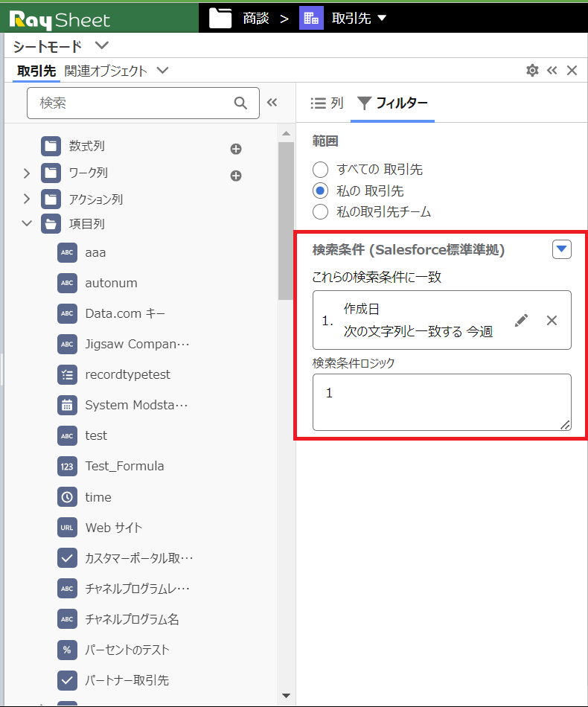Collapse the panel with top-right double chevron

pos(552,71)
